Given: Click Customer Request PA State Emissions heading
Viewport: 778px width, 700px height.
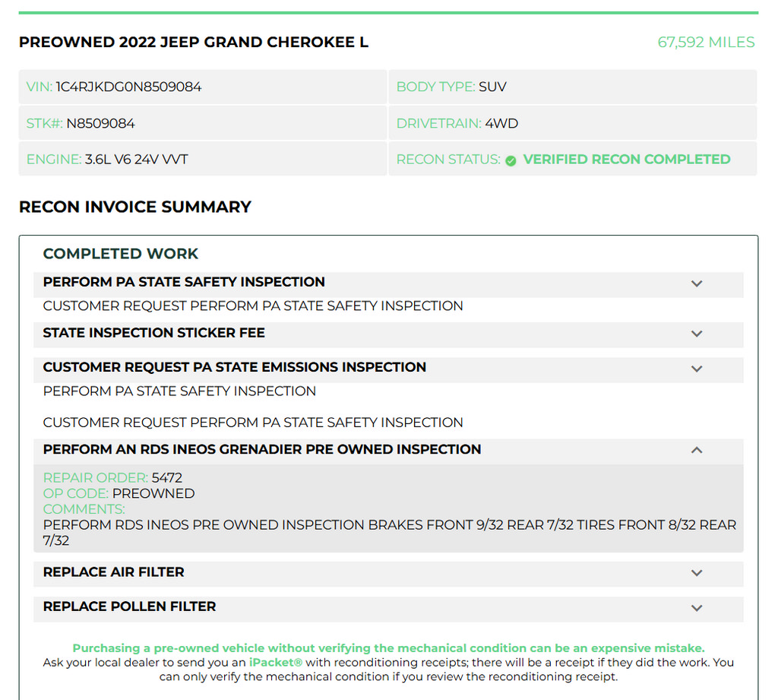Looking at the screenshot, I should click(x=234, y=367).
